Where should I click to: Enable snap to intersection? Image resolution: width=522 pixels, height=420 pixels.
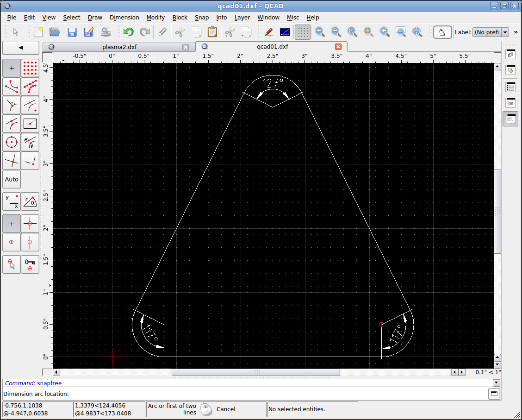(x=12, y=161)
